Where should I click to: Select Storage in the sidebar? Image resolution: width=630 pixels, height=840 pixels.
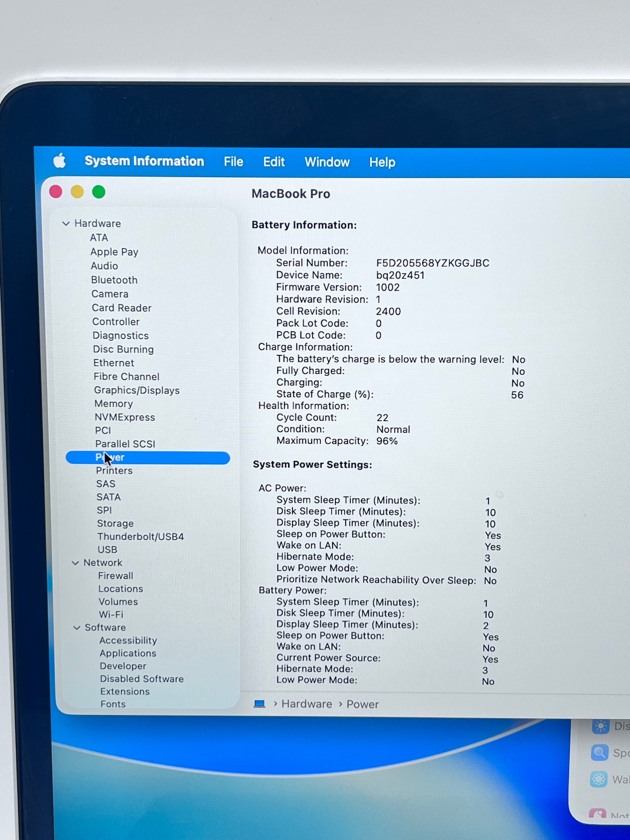coord(116,524)
